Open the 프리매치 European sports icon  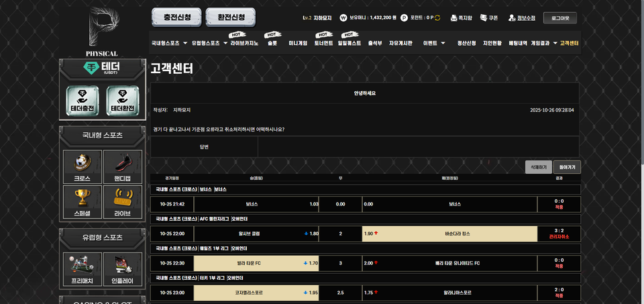(82, 269)
